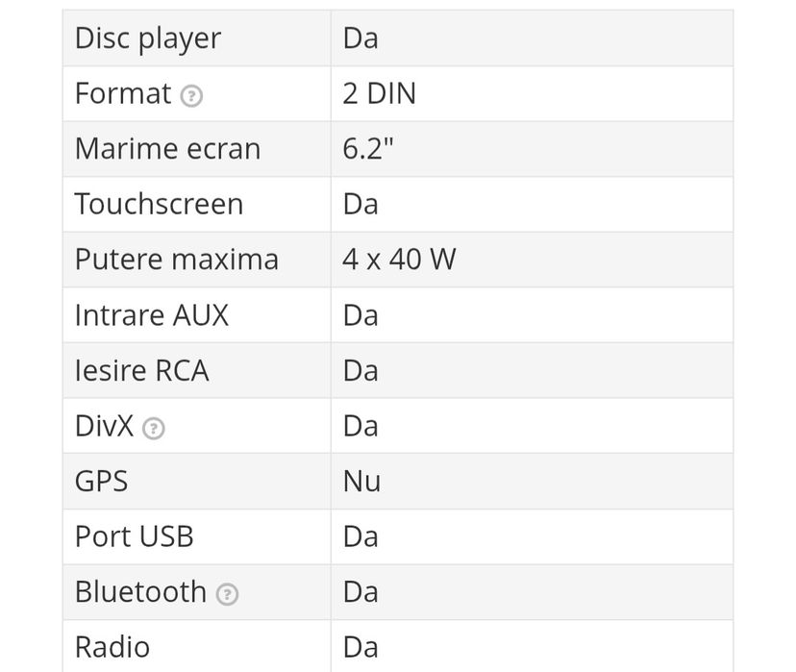
Task: Select the 6.2" screen size value
Action: coord(368,149)
